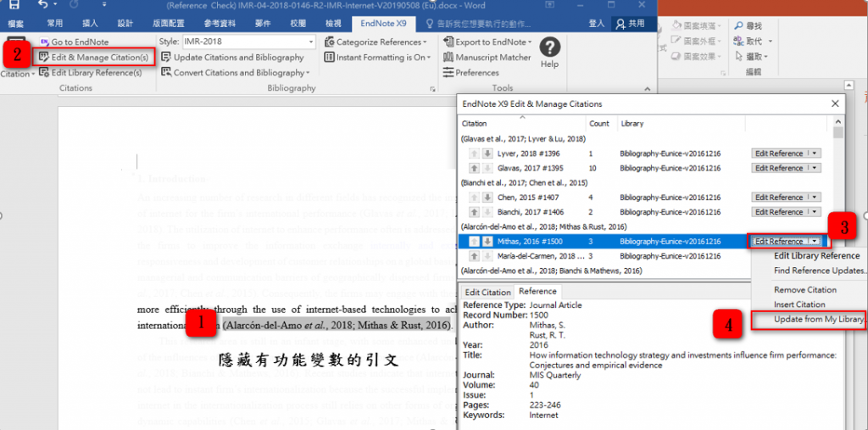
Task: Switch to the 參考資料 ribbon tab
Action: point(220,24)
